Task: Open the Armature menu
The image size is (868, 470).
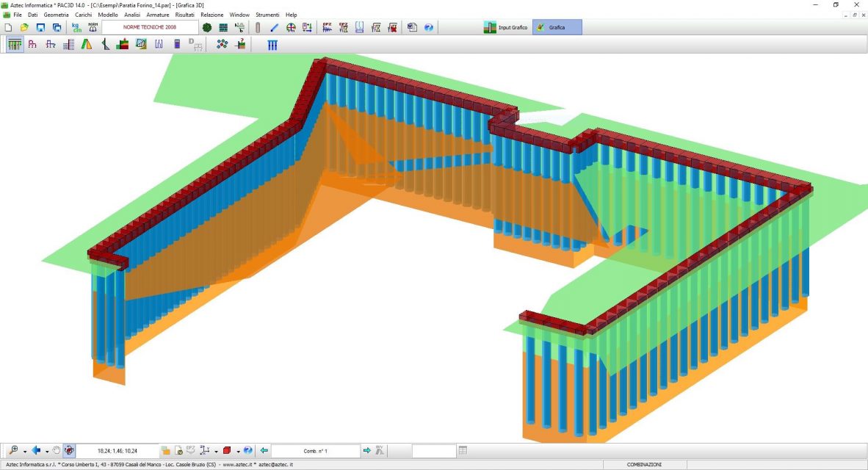Action: 157,15
